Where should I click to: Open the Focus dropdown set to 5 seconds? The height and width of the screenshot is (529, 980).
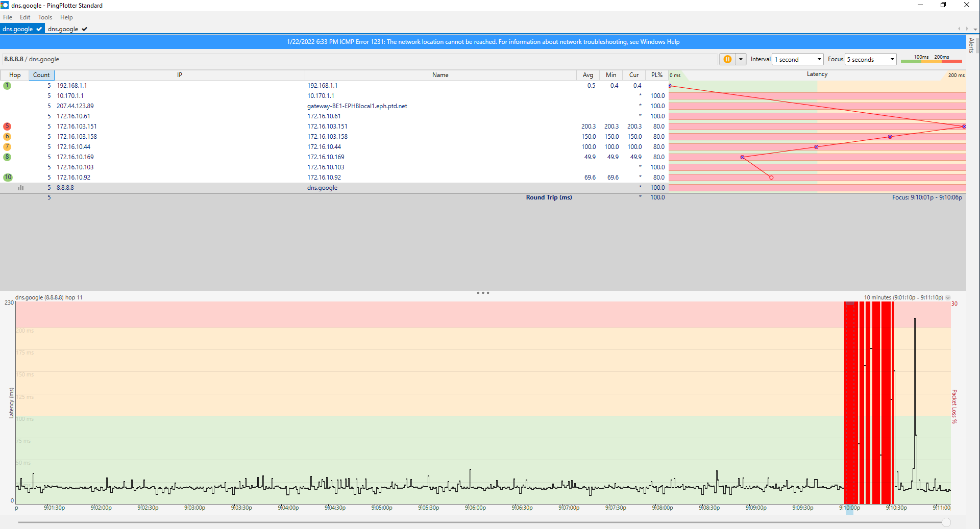pyautogui.click(x=871, y=59)
